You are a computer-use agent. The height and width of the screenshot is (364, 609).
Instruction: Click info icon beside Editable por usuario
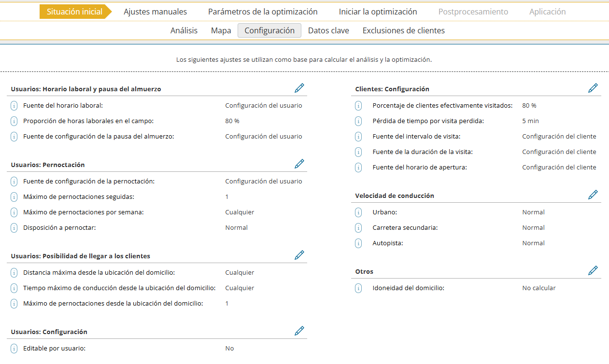coord(14,349)
